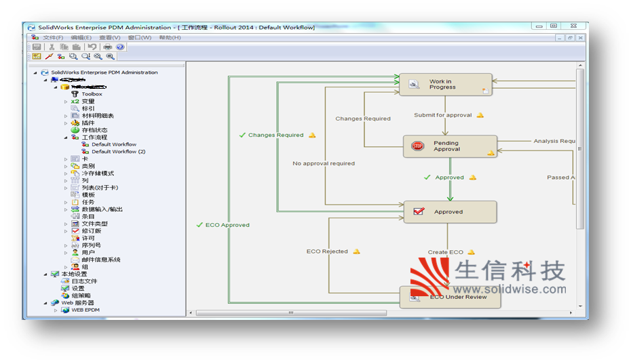
Task: Expand the 类别 tree node
Action: pyautogui.click(x=65, y=166)
